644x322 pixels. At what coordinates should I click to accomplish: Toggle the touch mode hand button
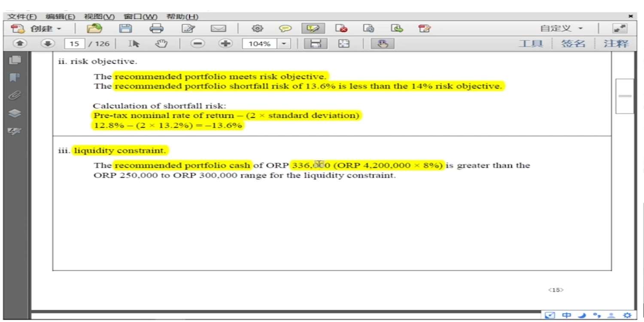383,44
